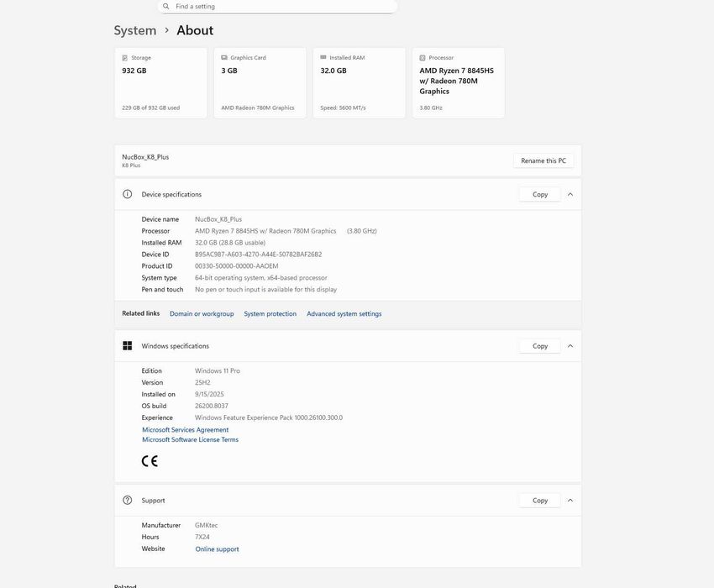Go back to System breadcrumb
This screenshot has width=714, height=588.
[x=135, y=30]
